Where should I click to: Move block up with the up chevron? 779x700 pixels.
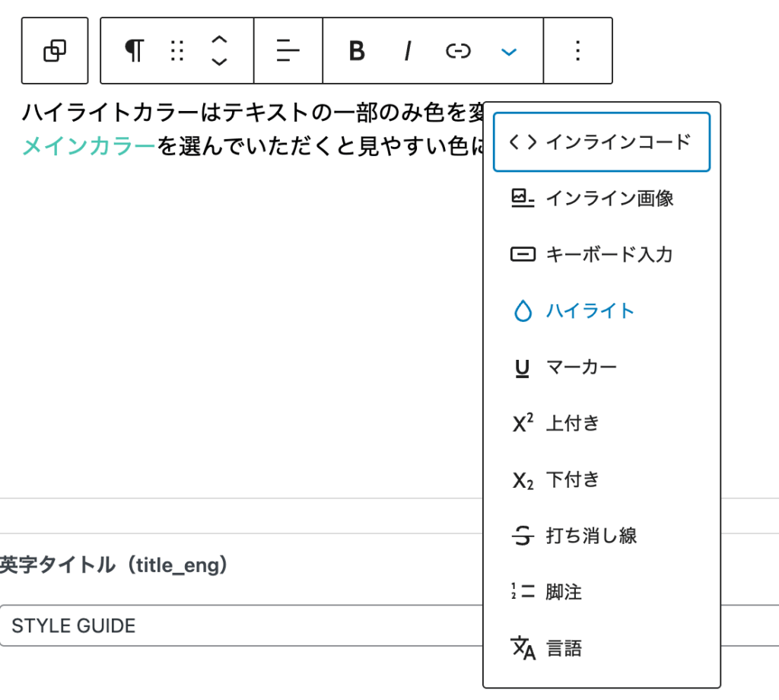(219, 40)
